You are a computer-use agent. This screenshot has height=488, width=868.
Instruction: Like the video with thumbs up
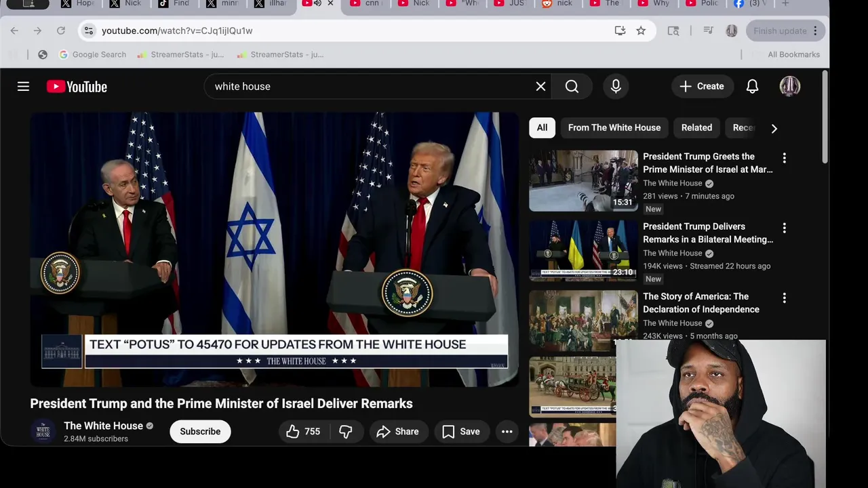pyautogui.click(x=303, y=431)
